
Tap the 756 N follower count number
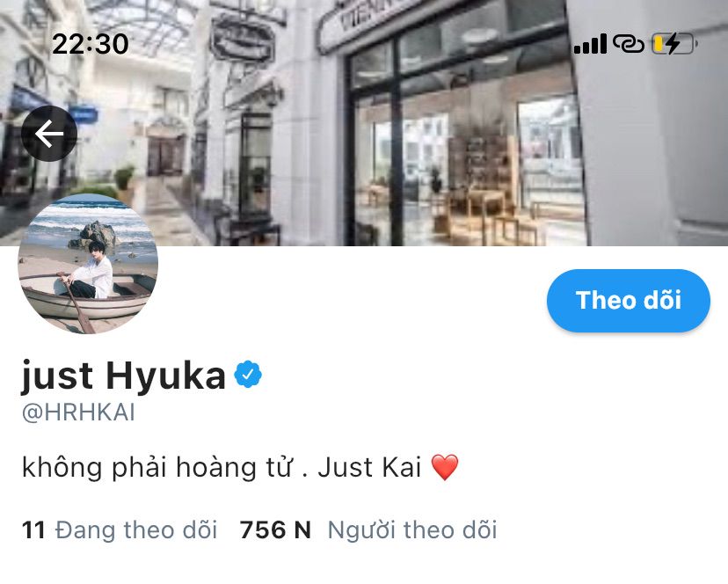click(x=275, y=530)
